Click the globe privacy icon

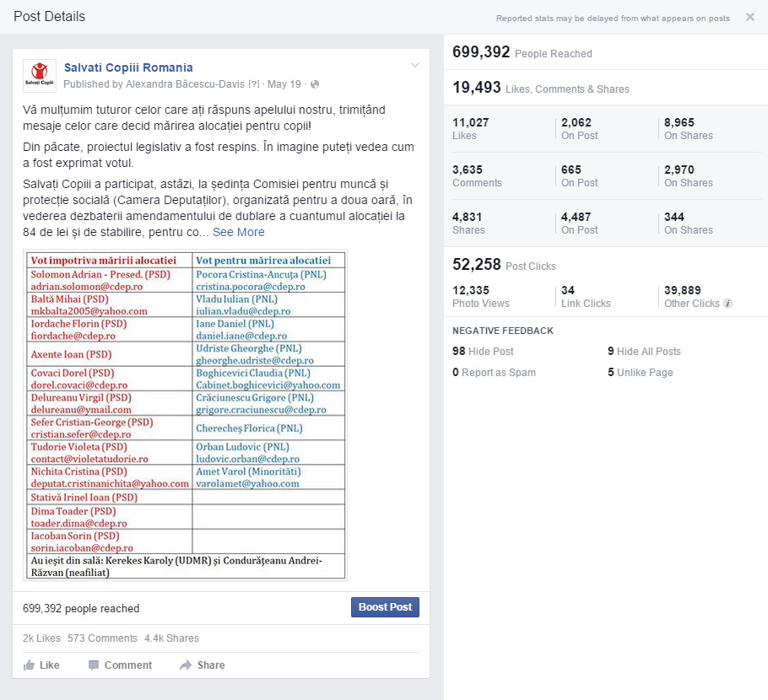pos(315,84)
